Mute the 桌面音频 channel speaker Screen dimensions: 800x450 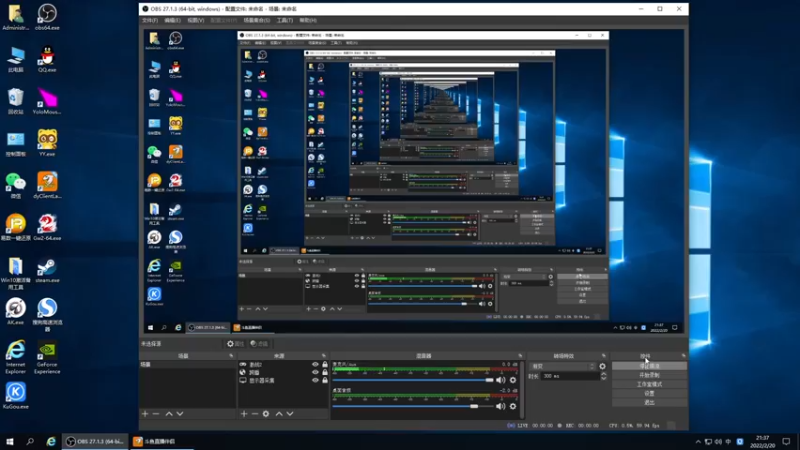tap(501, 406)
